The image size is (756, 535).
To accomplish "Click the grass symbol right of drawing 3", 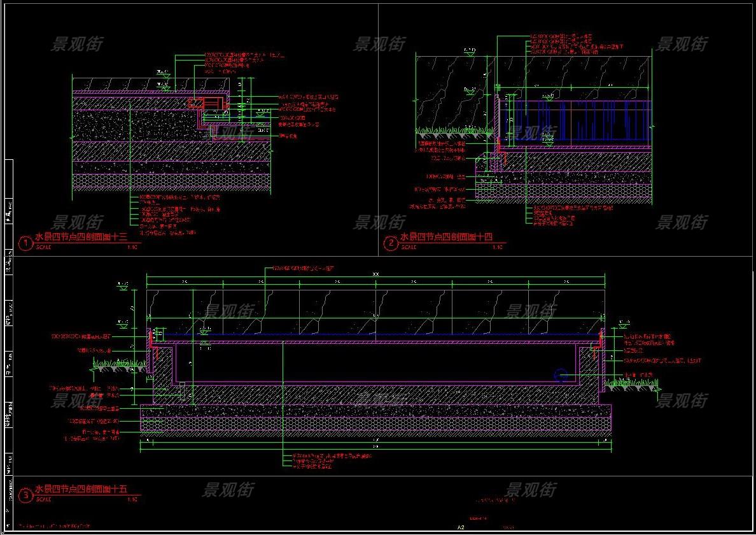I will pyautogui.click(x=632, y=383).
